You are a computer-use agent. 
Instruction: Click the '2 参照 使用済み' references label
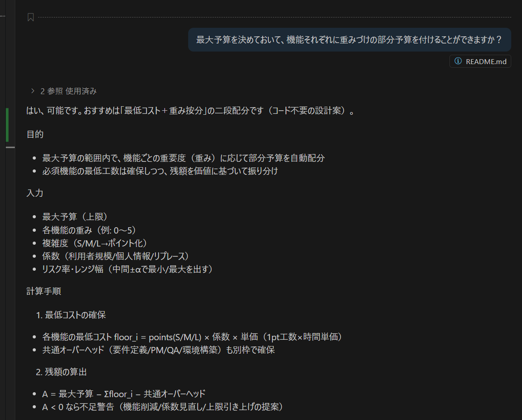coord(68,91)
